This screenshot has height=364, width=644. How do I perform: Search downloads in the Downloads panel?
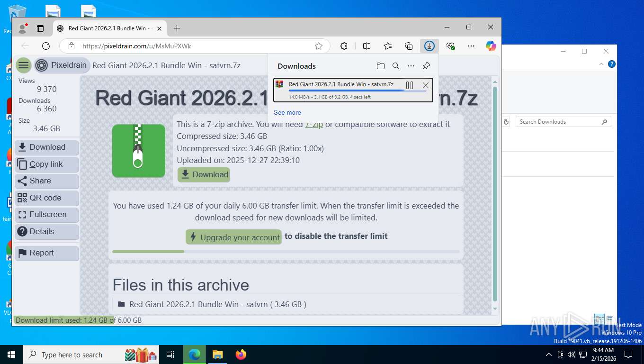[x=396, y=66]
